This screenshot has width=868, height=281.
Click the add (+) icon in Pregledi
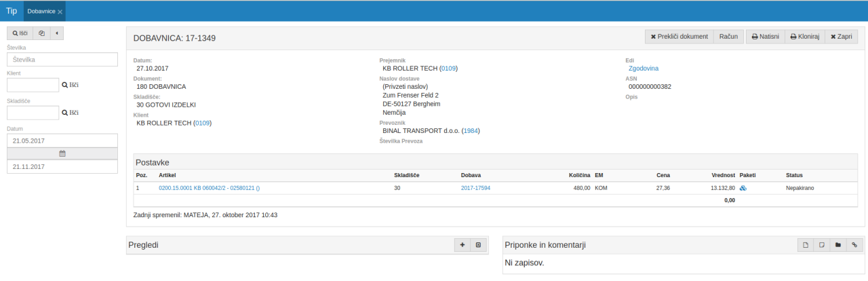pyautogui.click(x=462, y=245)
